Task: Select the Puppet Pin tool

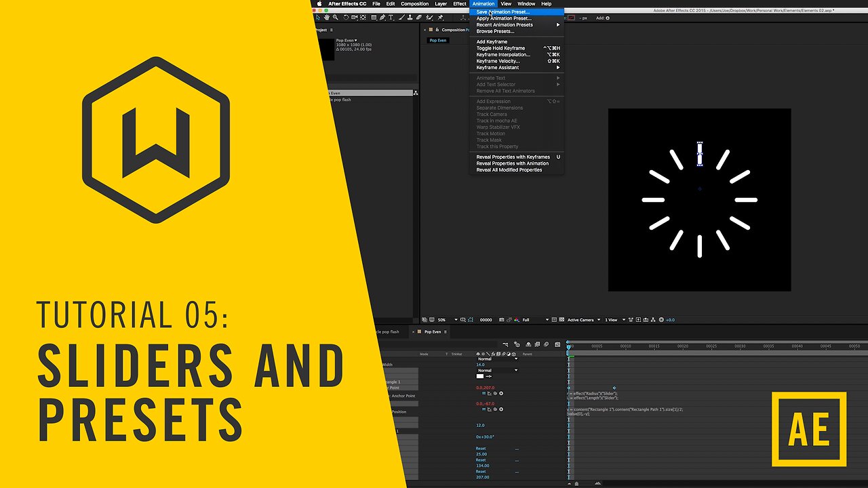Action: pos(441,18)
